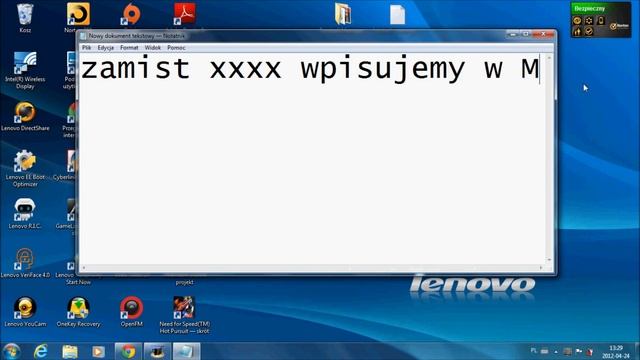This screenshot has width=640, height=360.
Task: Select the Lenovo EE Boot Optimizer icon
Action: coord(25,169)
